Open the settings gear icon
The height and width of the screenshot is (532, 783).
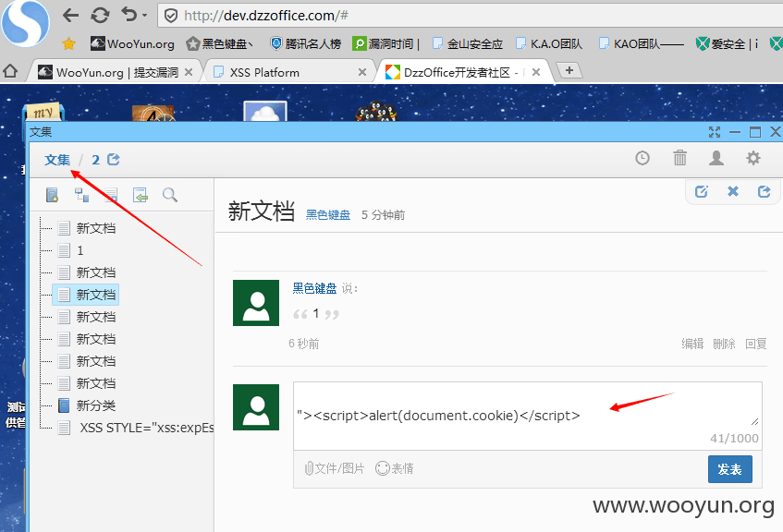(753, 158)
